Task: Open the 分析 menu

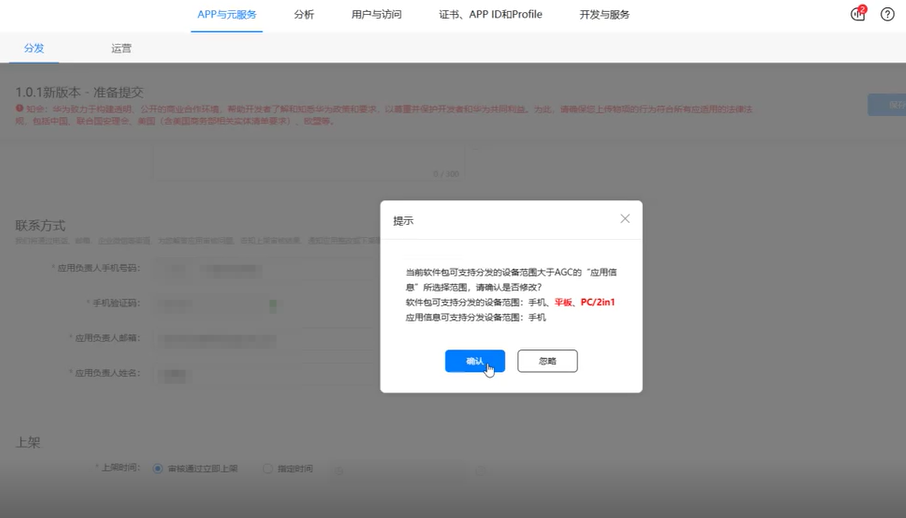Action: (x=304, y=15)
